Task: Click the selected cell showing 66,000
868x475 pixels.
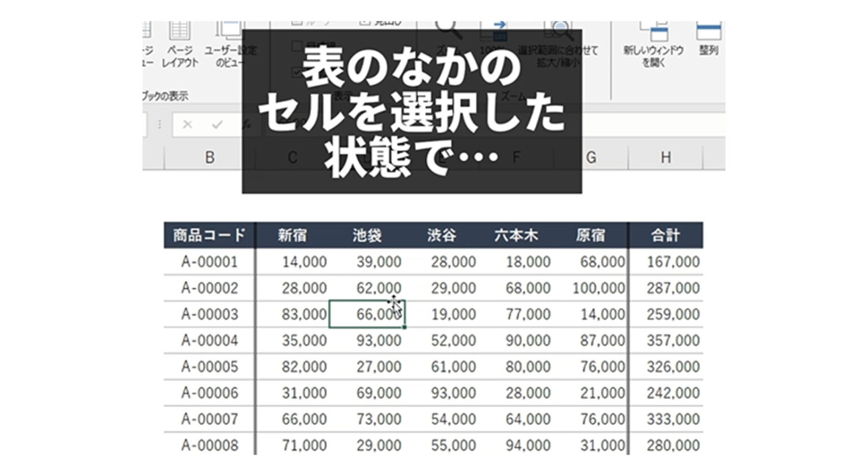Action: click(367, 314)
